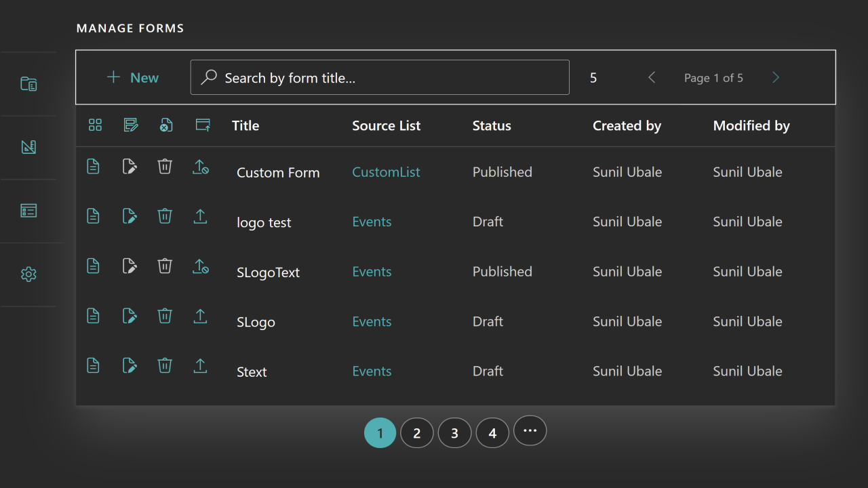Click the publish header icon

pos(203,125)
